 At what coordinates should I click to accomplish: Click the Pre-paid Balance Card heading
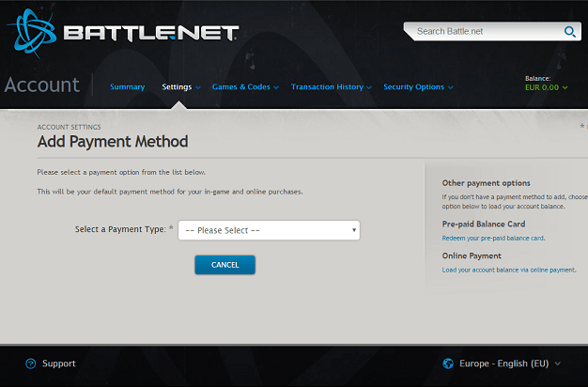click(484, 224)
